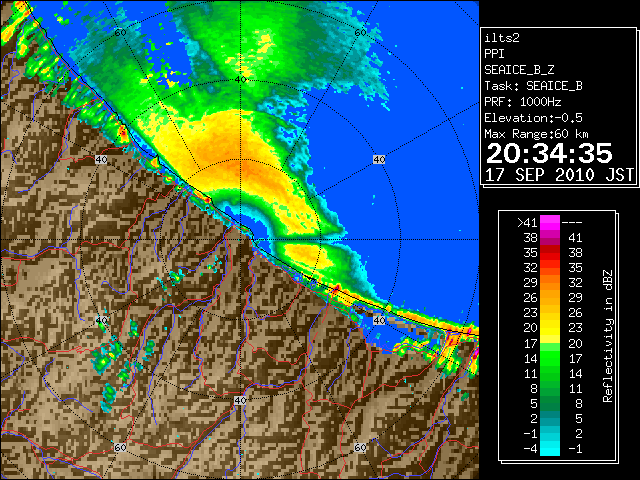The height and width of the screenshot is (480, 640).
Task: Select the 'PPI' scan type label
Action: [494, 54]
